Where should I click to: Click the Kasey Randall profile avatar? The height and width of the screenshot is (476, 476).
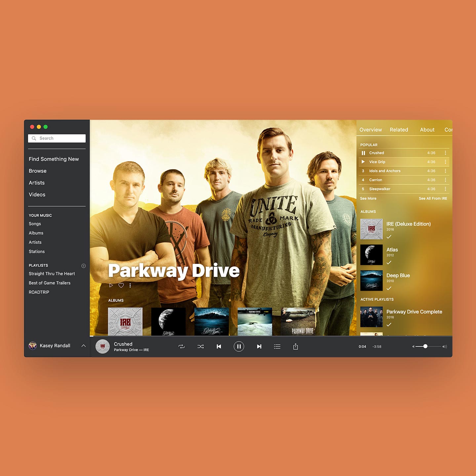pyautogui.click(x=33, y=346)
